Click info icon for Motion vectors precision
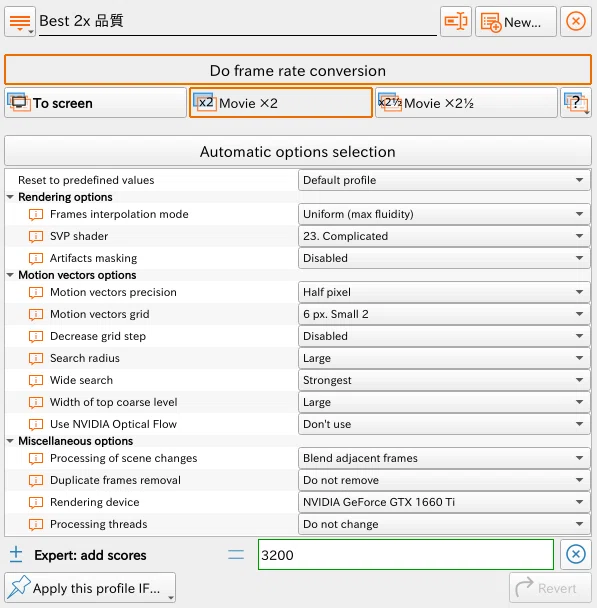The width and height of the screenshot is (597, 608). click(x=36, y=292)
